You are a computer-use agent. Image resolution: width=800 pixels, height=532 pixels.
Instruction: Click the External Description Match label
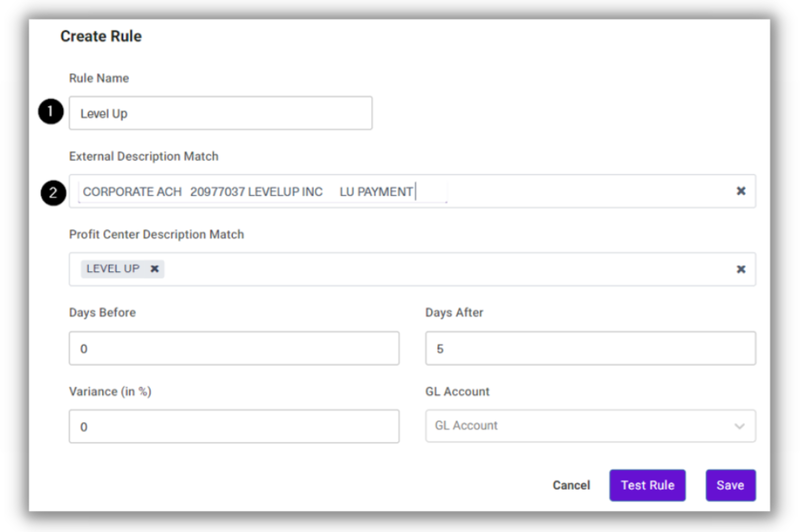tap(143, 156)
